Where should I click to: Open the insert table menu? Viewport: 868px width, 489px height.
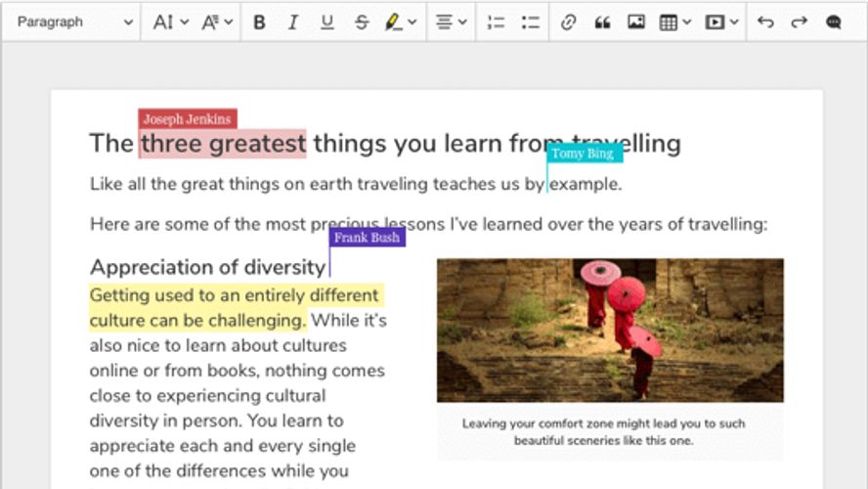(x=674, y=22)
